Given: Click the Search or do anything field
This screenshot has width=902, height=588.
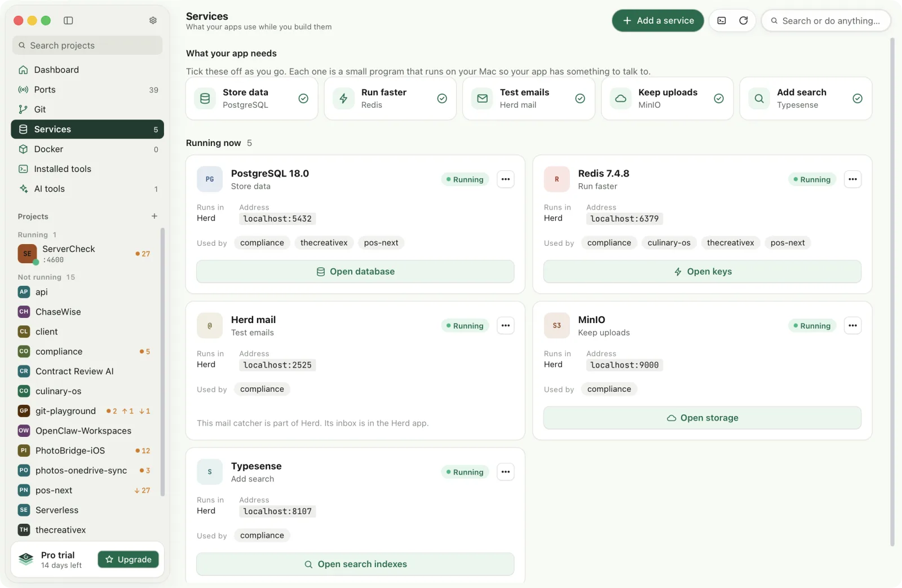Looking at the screenshot, I should pos(826,21).
